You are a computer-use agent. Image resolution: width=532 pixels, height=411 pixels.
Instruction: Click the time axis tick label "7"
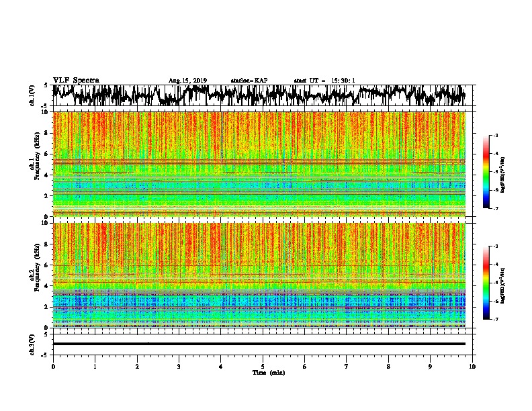coord(347,366)
